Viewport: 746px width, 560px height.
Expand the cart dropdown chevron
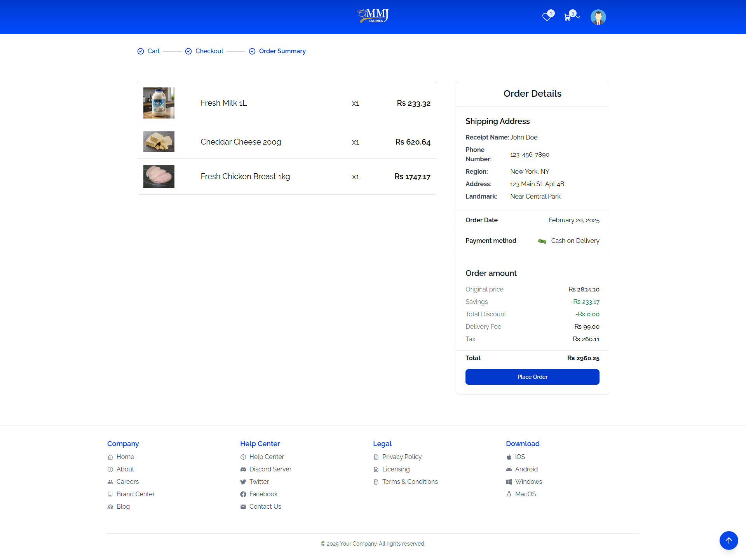579,17
